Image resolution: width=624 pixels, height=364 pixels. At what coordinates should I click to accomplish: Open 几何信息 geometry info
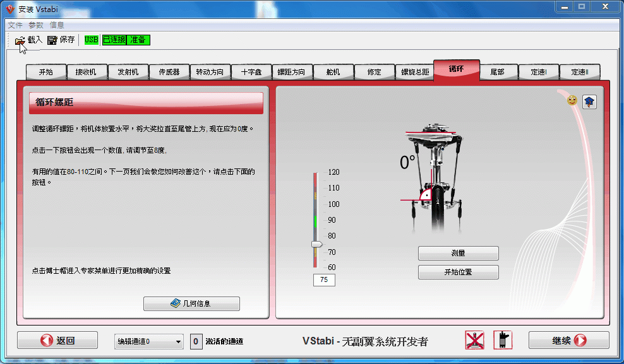pyautogui.click(x=191, y=303)
